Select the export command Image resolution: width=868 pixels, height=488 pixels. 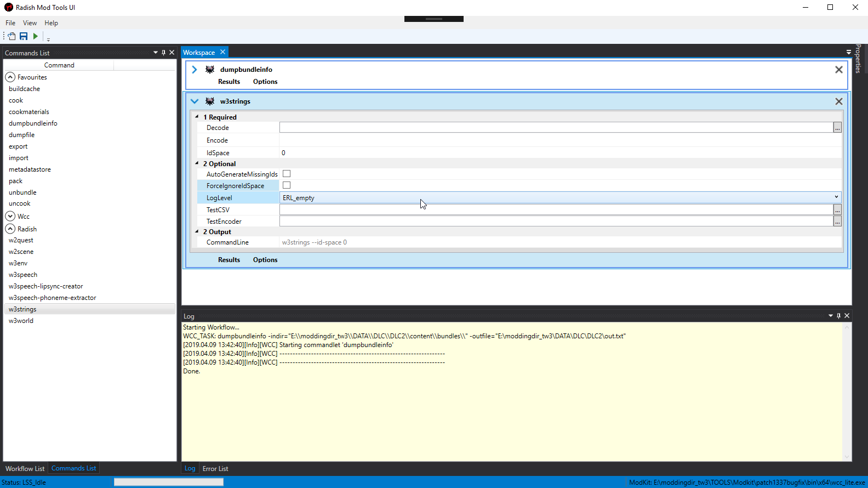click(x=18, y=146)
